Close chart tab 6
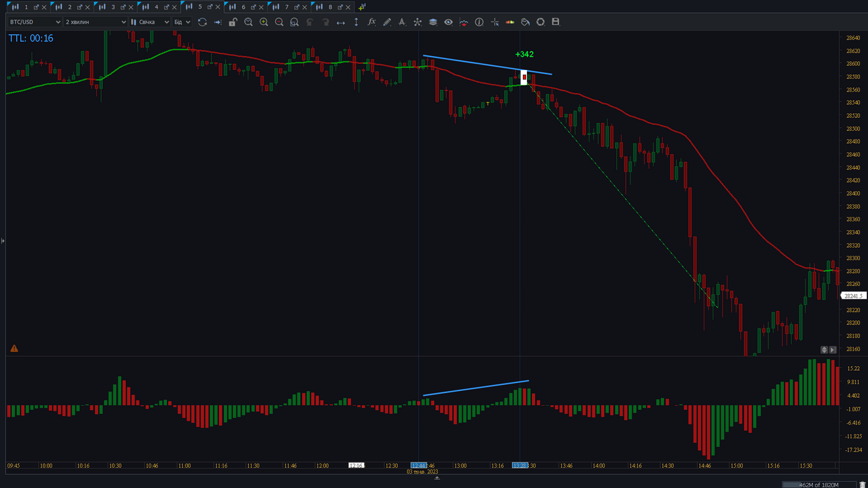 pyautogui.click(x=261, y=7)
